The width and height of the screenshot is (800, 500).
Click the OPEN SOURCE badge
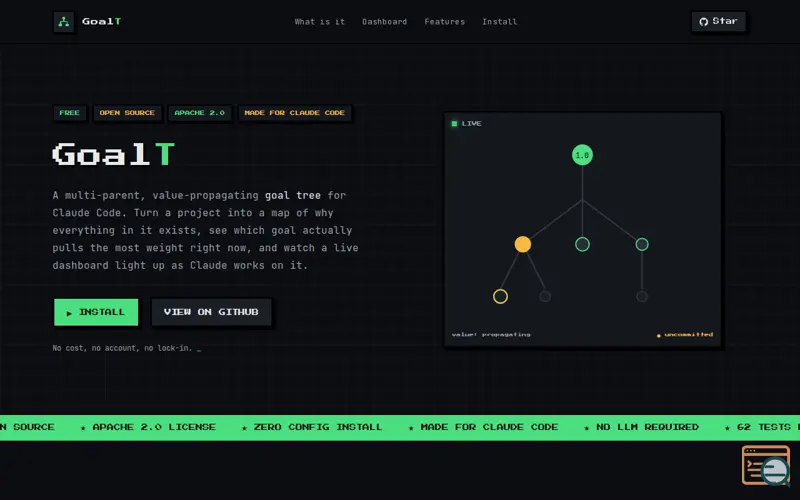[x=127, y=113]
